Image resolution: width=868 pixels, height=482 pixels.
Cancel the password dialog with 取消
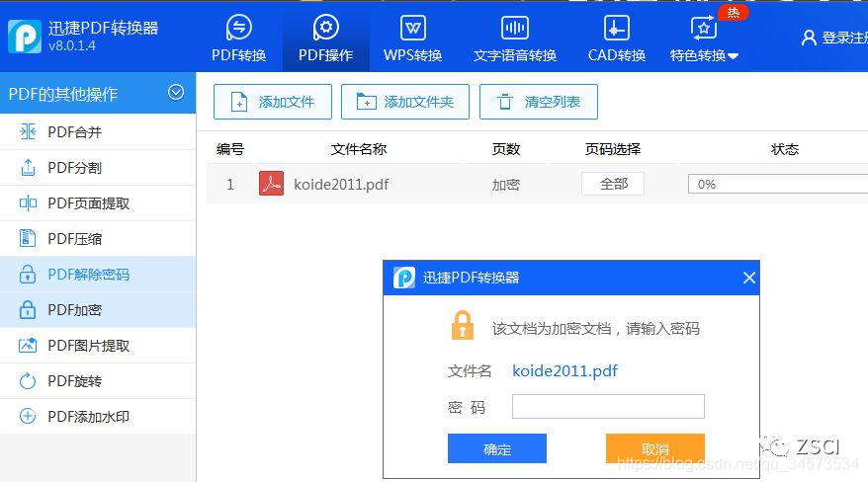pyautogui.click(x=655, y=448)
